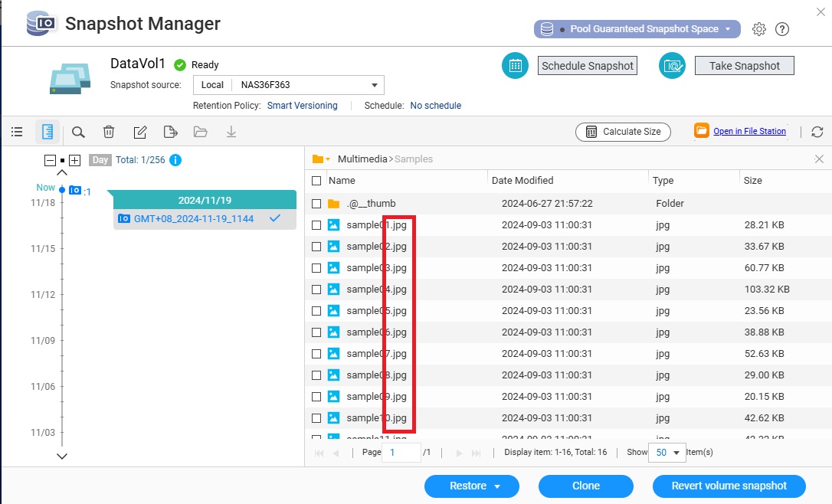Switch to list view icon in toolbar
832x504 pixels.
(x=17, y=132)
